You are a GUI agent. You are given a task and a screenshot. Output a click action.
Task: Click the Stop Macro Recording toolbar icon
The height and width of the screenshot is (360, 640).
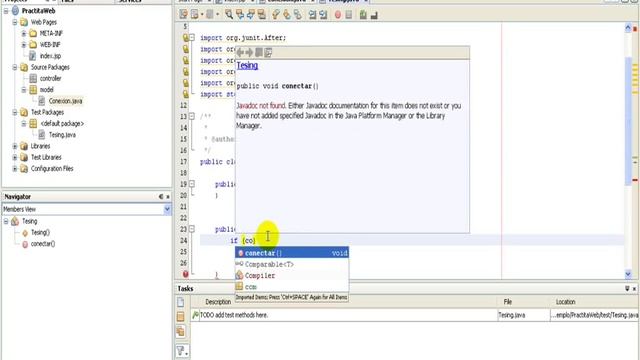[x=349, y=15]
